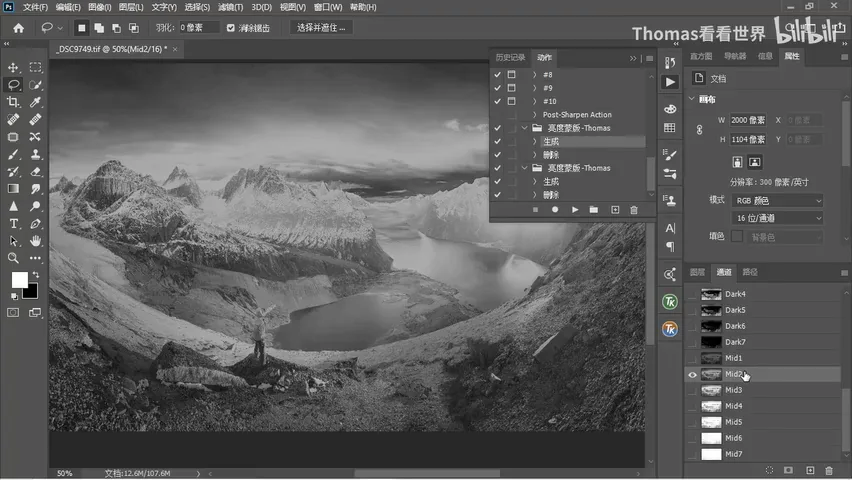Image resolution: width=852 pixels, height=480 pixels.
Task: Select the Eyedropper tool
Action: click(35, 102)
